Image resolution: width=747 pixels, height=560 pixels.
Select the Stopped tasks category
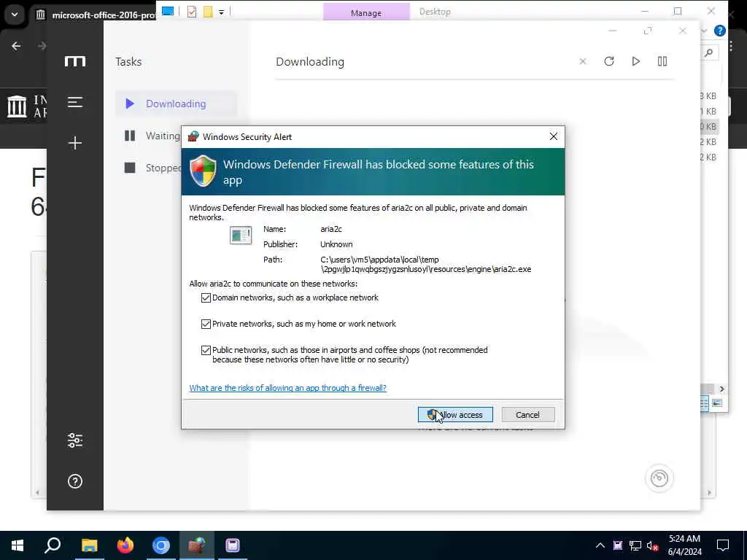[152, 168]
